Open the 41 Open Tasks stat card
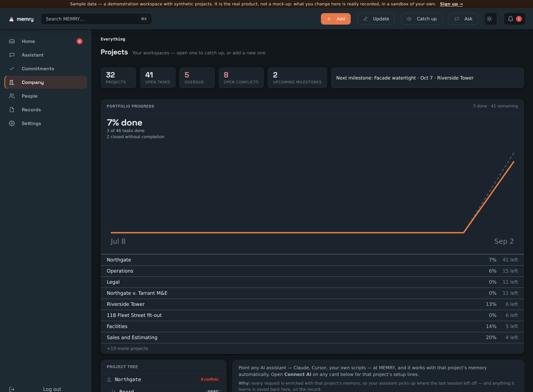The height and width of the screenshot is (392, 533). click(x=158, y=78)
